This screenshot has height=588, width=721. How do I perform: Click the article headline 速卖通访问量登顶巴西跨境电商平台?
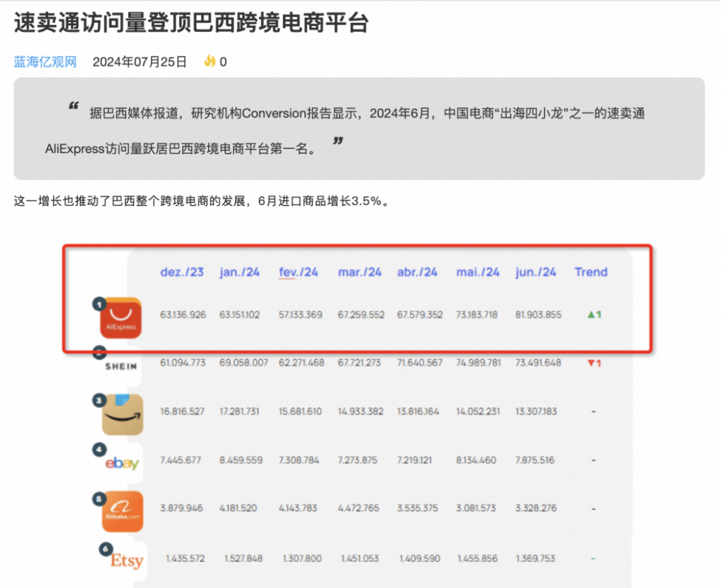(192, 22)
